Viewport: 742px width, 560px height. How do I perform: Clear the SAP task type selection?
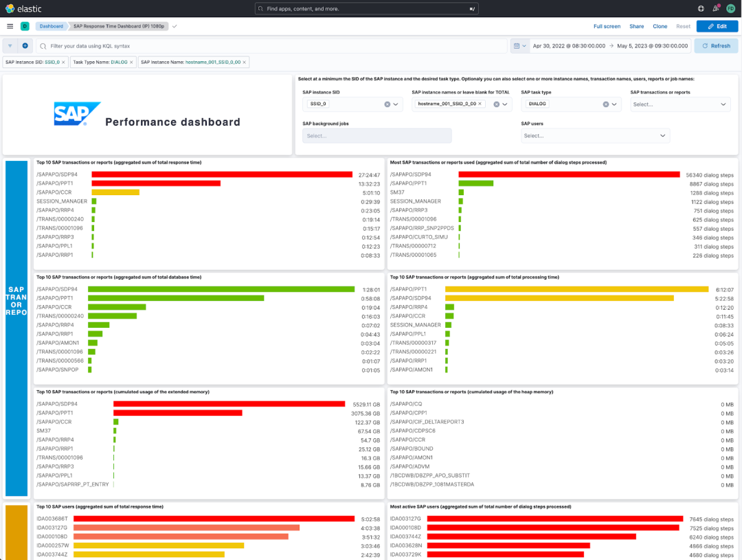[x=606, y=104]
